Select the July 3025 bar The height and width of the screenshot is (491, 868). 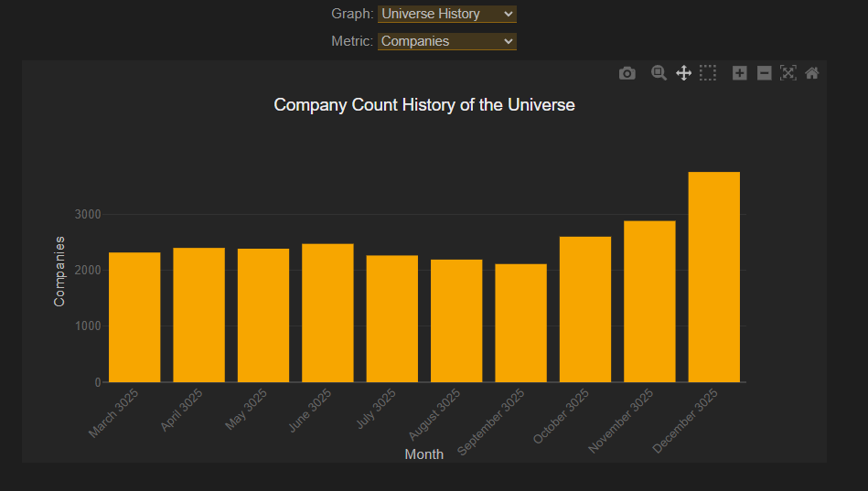[x=392, y=318]
